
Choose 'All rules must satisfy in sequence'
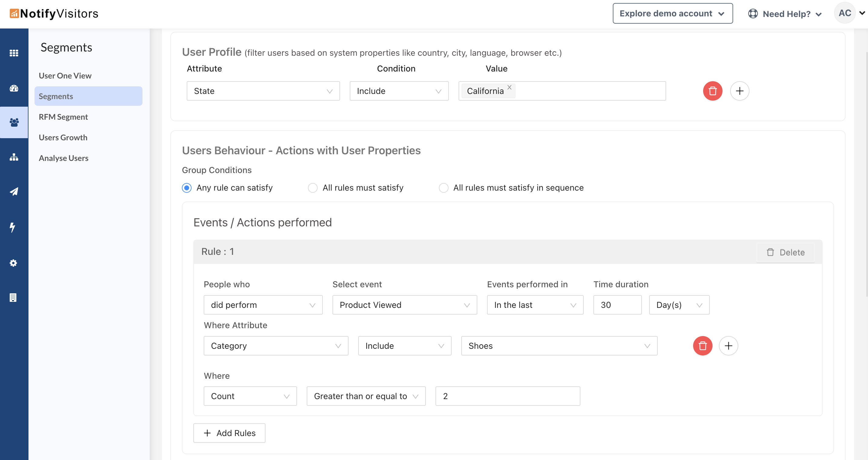pos(443,188)
